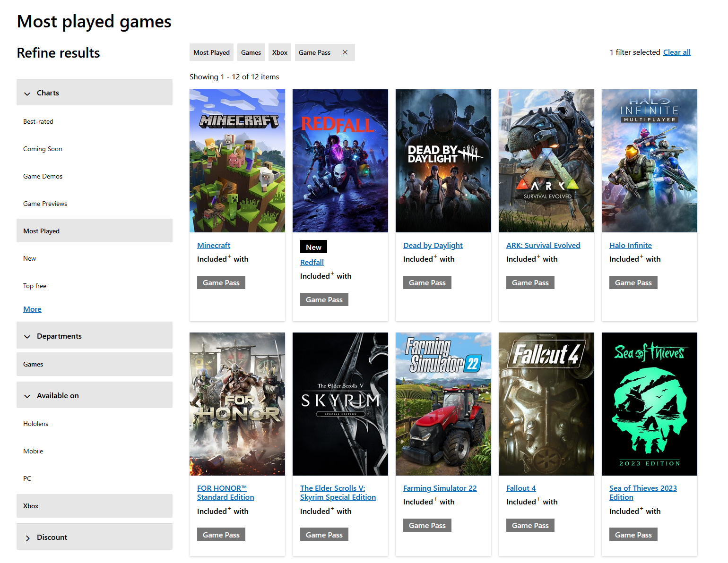The width and height of the screenshot is (728, 563).
Task: Open the Farming Simulator 22 title link
Action: pyautogui.click(x=440, y=488)
